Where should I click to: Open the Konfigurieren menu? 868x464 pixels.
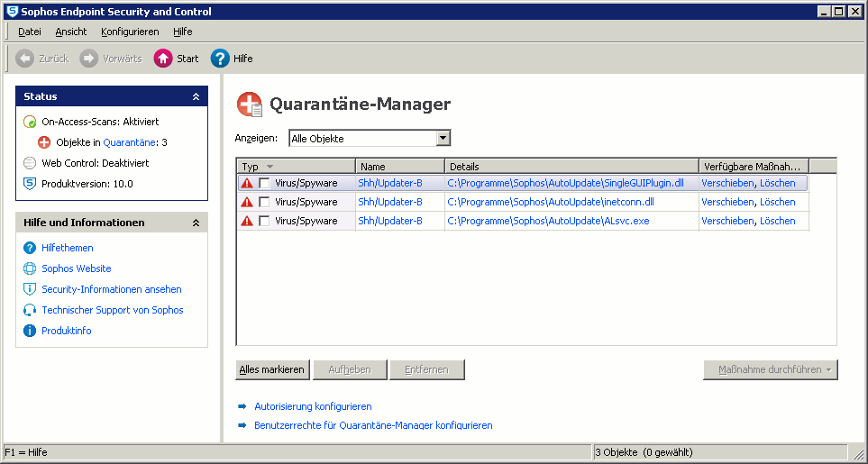(x=130, y=32)
